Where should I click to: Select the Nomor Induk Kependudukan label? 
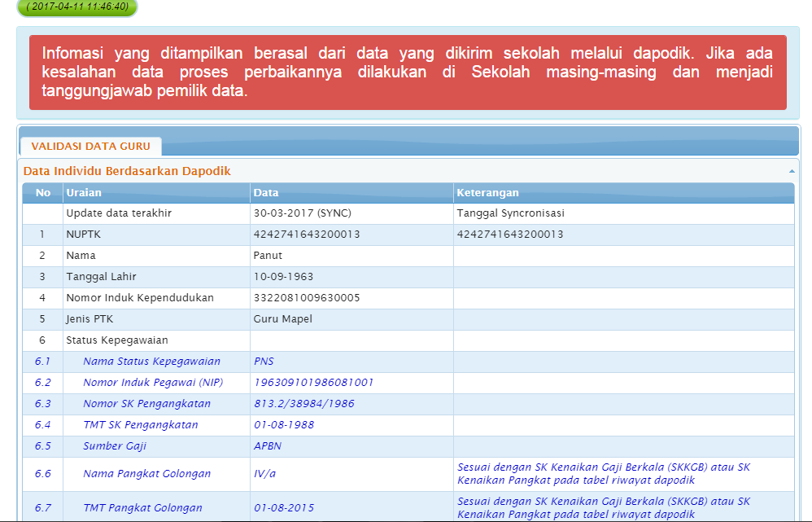140,298
